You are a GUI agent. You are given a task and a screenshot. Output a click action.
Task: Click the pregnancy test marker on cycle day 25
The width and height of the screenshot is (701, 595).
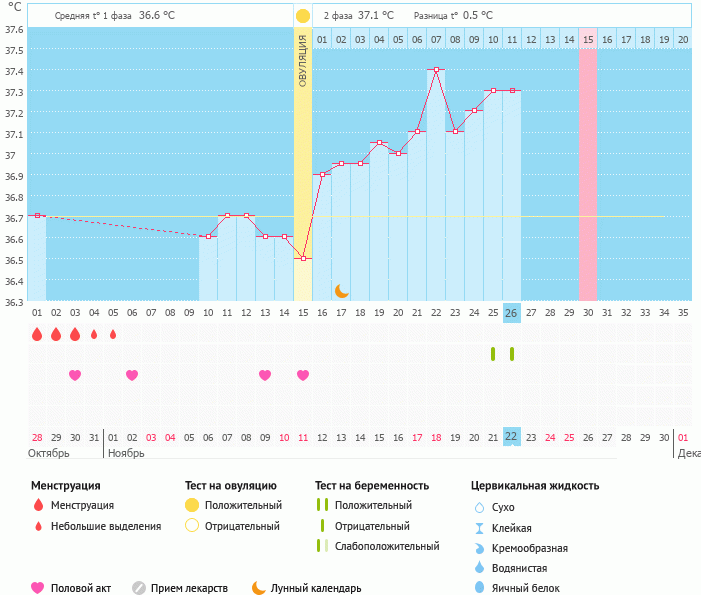(493, 354)
